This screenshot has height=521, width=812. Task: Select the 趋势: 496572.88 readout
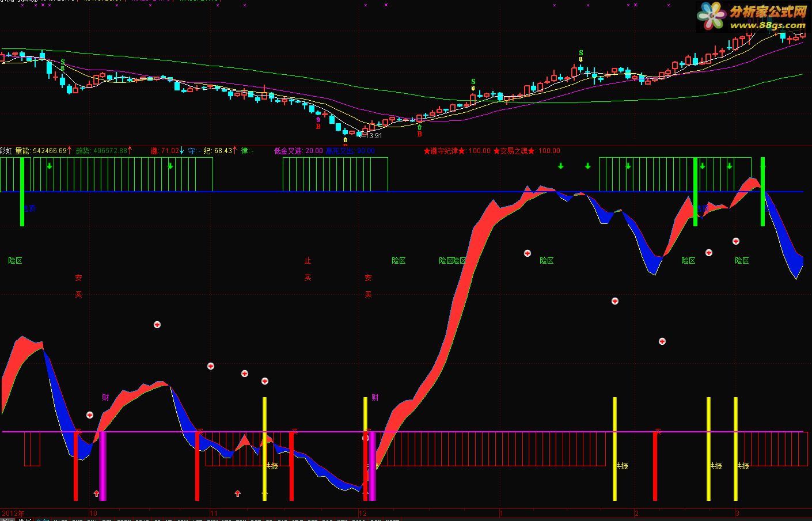click(101, 151)
